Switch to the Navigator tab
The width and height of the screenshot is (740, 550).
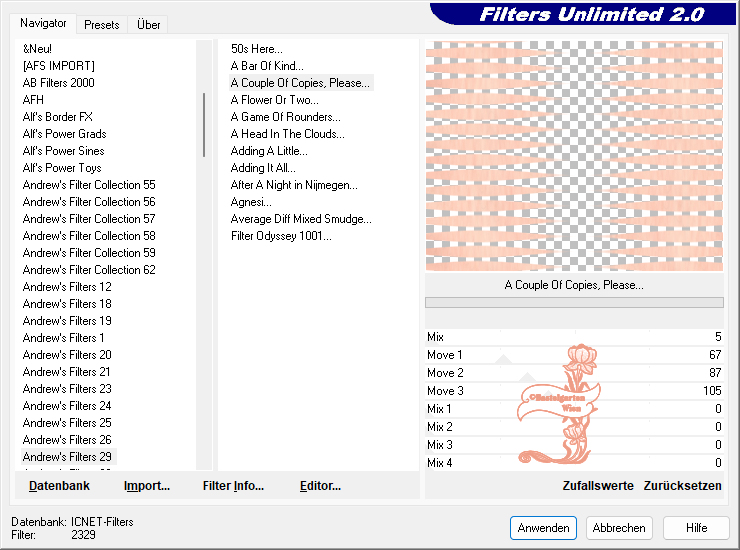(43, 23)
